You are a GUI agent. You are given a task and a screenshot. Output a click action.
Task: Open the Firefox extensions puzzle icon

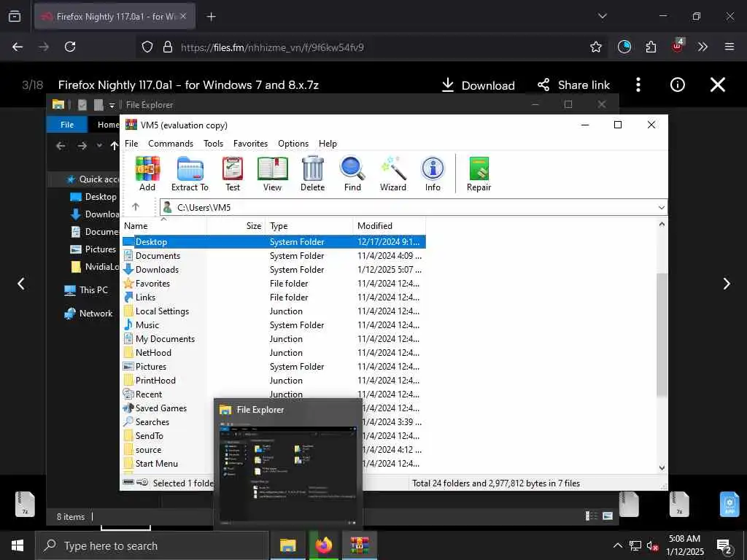(x=651, y=47)
